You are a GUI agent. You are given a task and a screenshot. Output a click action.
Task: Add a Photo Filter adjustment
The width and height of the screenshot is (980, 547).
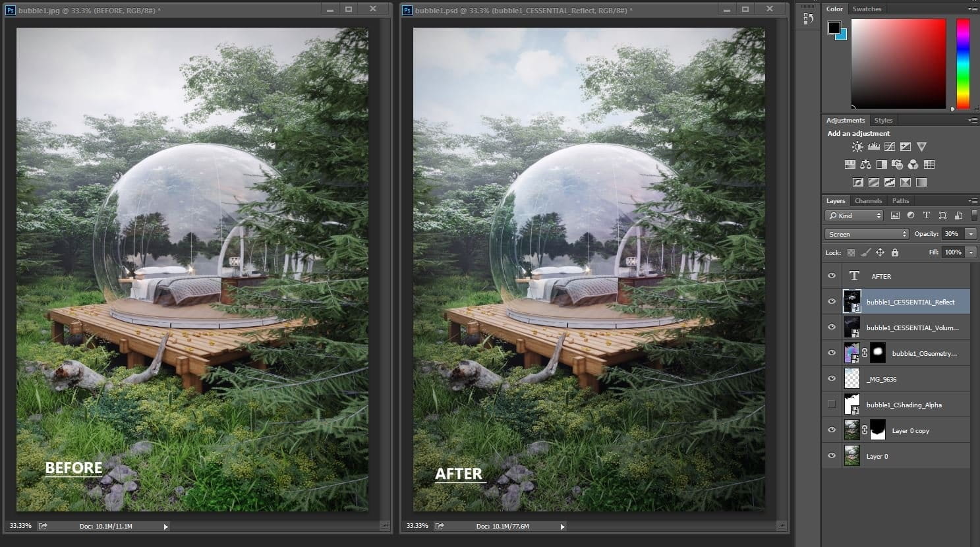coord(898,165)
